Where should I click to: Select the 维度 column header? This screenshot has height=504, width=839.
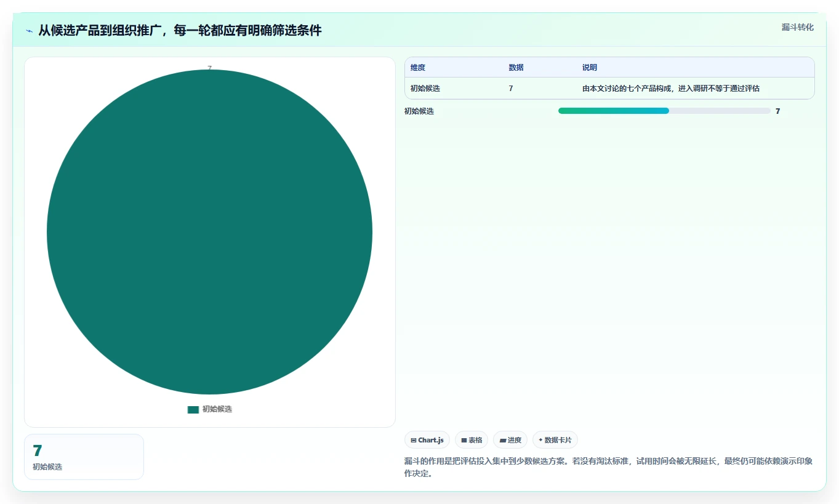(x=418, y=68)
